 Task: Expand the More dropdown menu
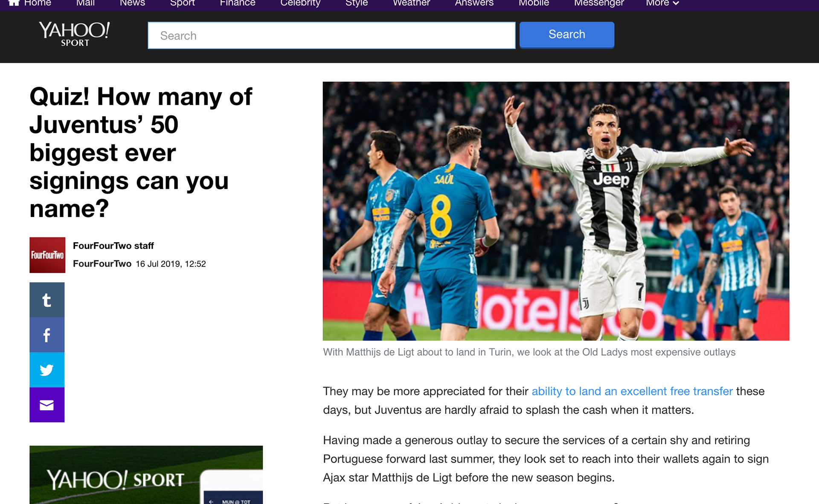pos(662,3)
